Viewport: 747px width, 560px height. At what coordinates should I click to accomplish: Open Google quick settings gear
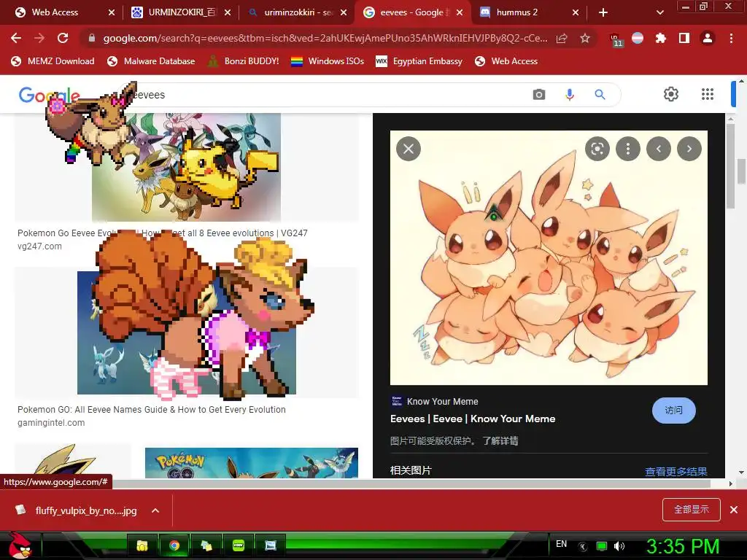(671, 94)
